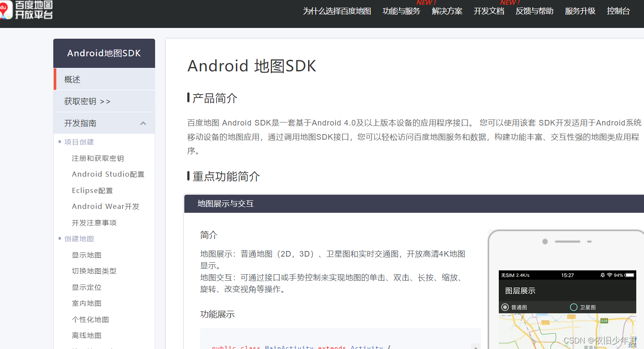Click the code block showing MainActivity
644x349 pixels.
click(x=340, y=339)
